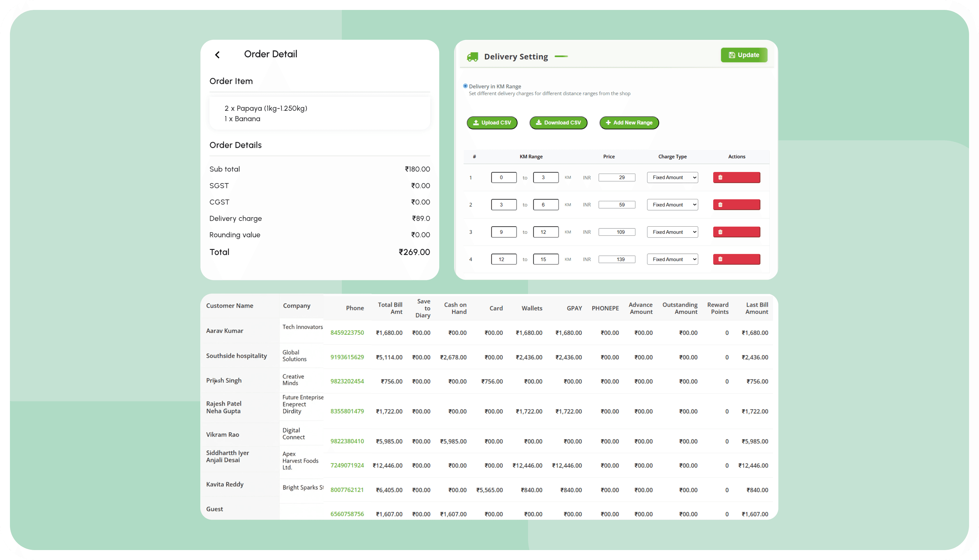Open phone number link 8459223750

(x=347, y=333)
